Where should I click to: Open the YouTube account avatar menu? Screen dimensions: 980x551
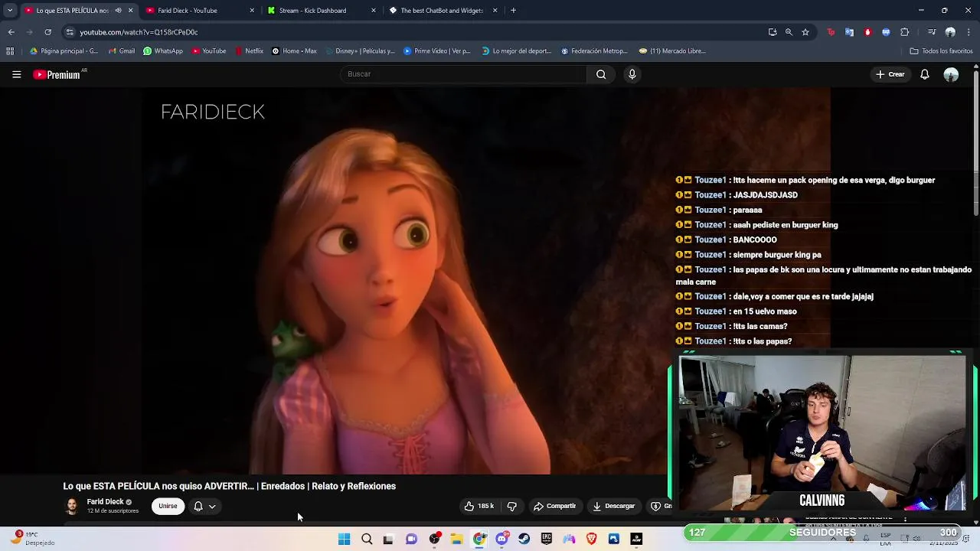click(951, 74)
